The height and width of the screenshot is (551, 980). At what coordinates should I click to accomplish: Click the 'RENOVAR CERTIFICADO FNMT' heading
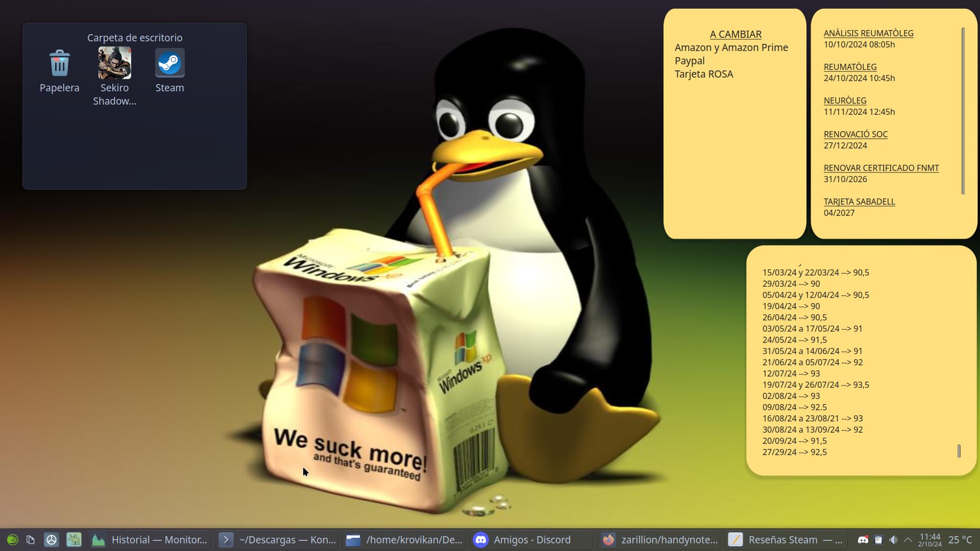(x=881, y=168)
